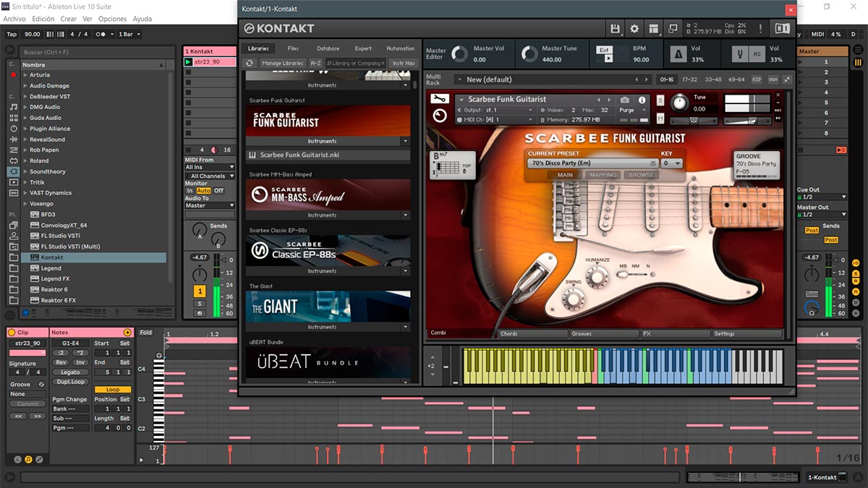The height and width of the screenshot is (488, 868).
Task: Click the Dupl.Loop button
Action: pos(70,382)
